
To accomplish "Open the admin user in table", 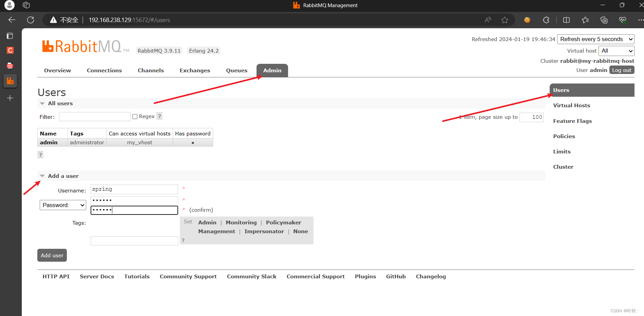I will [49, 142].
